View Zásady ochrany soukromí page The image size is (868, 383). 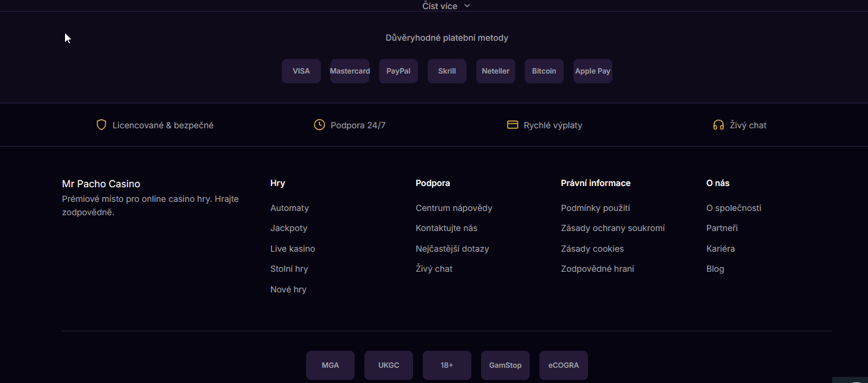[613, 228]
